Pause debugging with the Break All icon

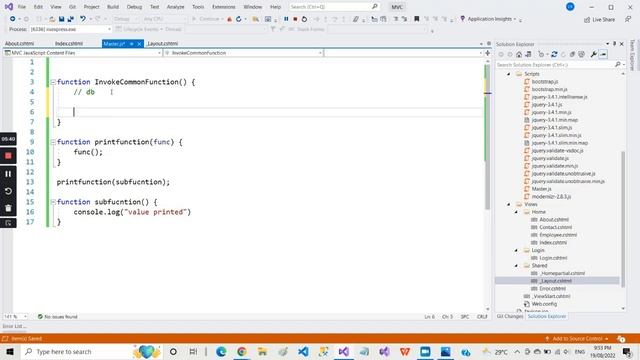coord(286,19)
